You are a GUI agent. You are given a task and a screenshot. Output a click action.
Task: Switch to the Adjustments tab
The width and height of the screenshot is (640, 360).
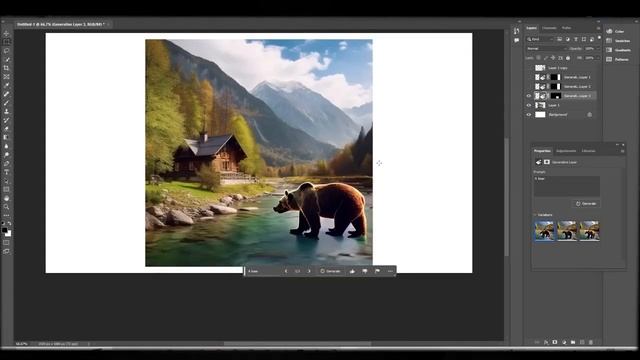566,151
